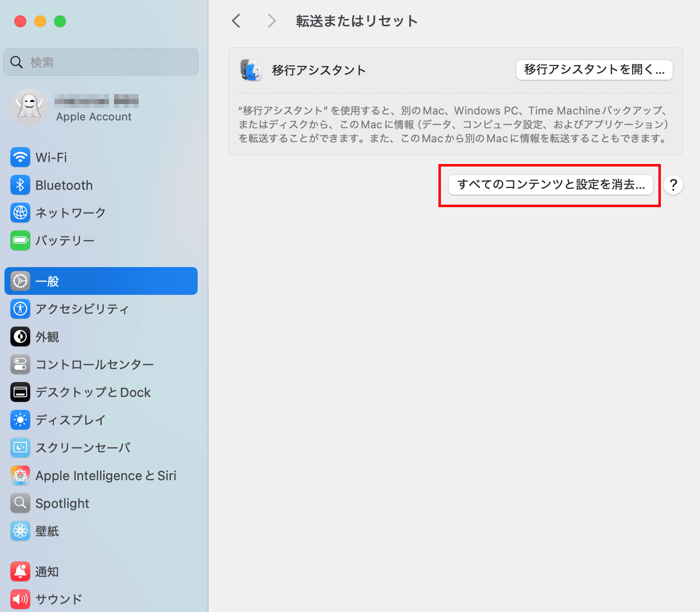Click the ディスプレイ sun icon
The image size is (700, 612).
pyautogui.click(x=20, y=420)
